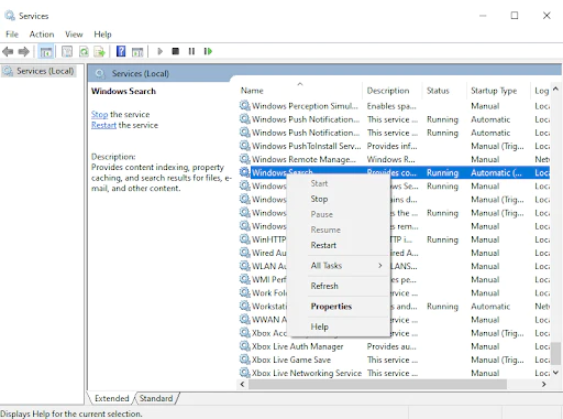Open the File menu
563x419 pixels.
coord(12,34)
